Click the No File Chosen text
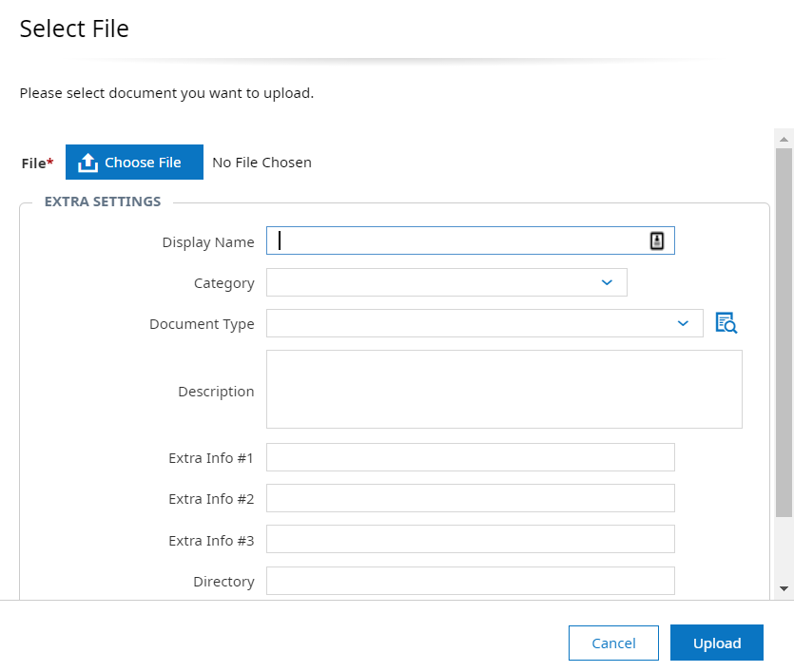The height and width of the screenshot is (672, 794). [261, 163]
